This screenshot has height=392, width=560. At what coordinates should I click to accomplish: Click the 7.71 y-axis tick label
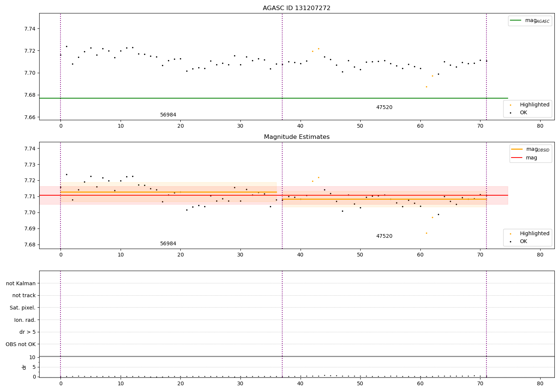click(30, 197)
